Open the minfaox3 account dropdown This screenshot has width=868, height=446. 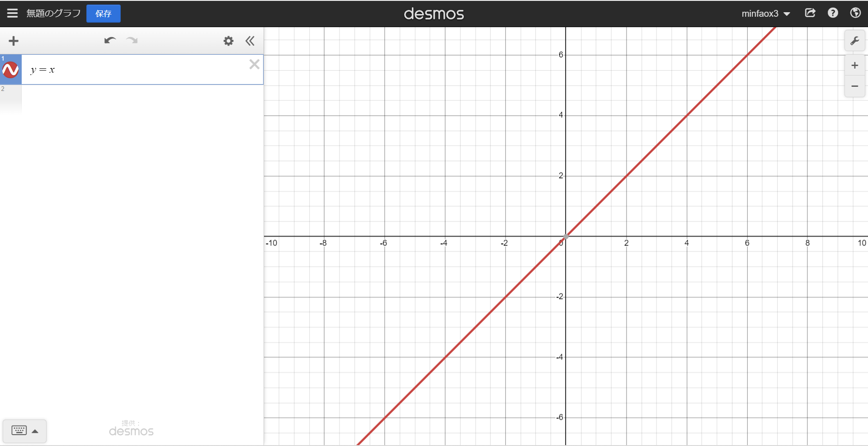(x=765, y=14)
